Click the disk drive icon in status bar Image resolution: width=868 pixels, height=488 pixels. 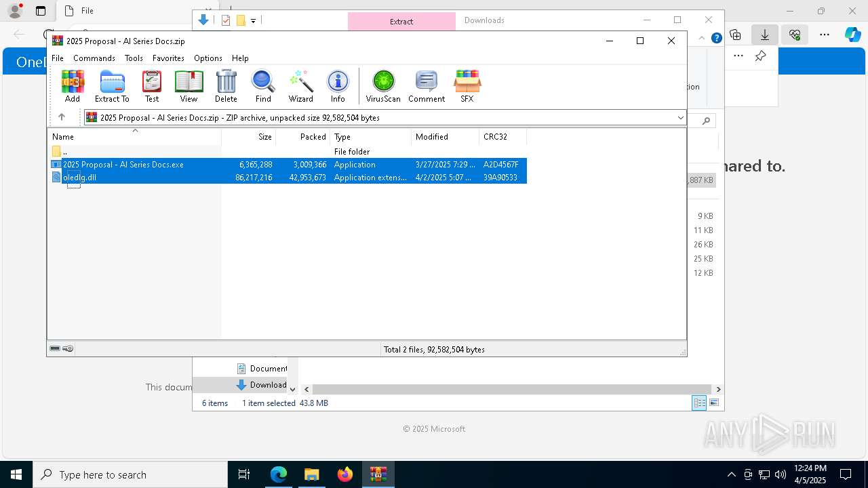(x=55, y=348)
